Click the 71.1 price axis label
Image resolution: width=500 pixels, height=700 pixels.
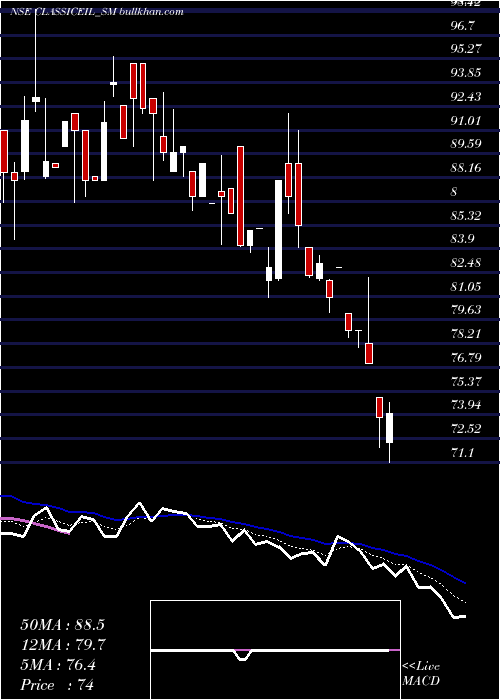pos(462,453)
